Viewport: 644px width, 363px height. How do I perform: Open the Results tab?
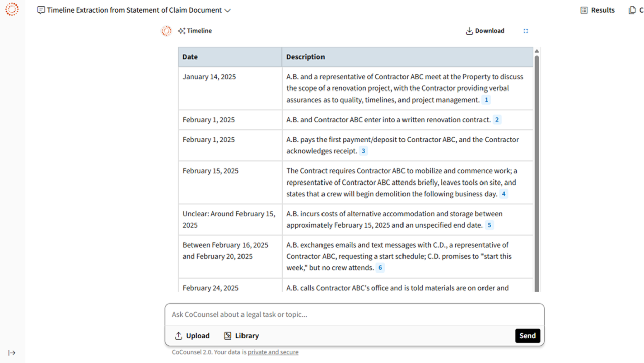[597, 10]
